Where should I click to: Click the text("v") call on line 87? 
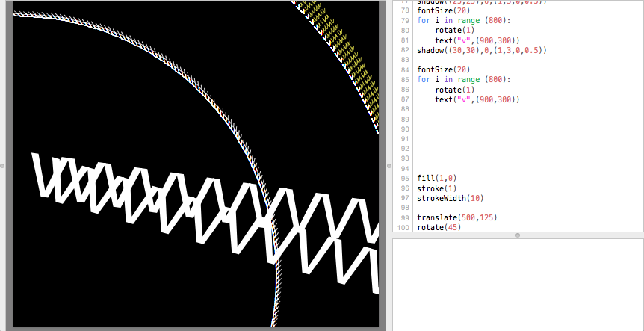[477, 99]
